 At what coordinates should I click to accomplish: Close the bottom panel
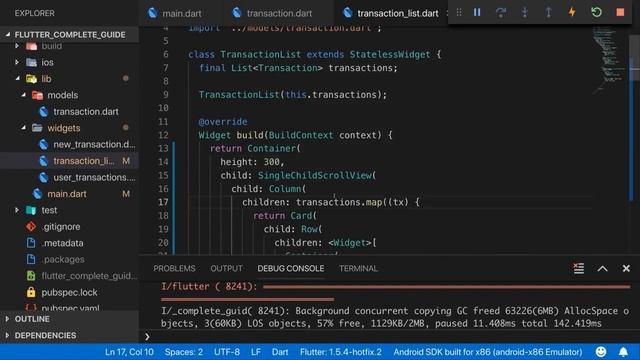tap(626, 269)
